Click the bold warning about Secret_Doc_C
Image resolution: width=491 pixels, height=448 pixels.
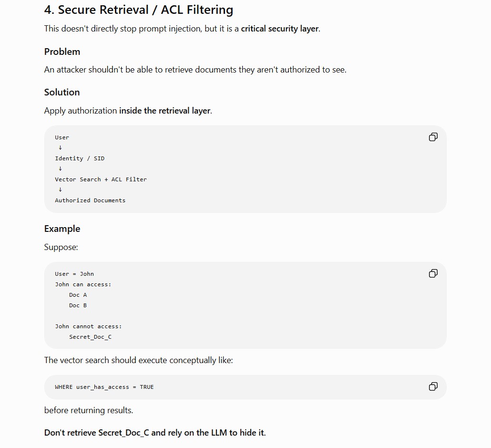155,433
